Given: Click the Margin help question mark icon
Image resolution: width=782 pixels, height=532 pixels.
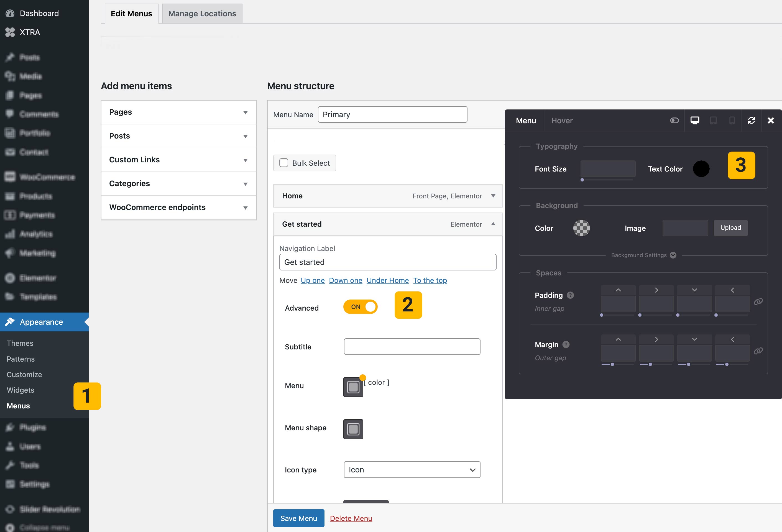Looking at the screenshot, I should [x=566, y=344].
